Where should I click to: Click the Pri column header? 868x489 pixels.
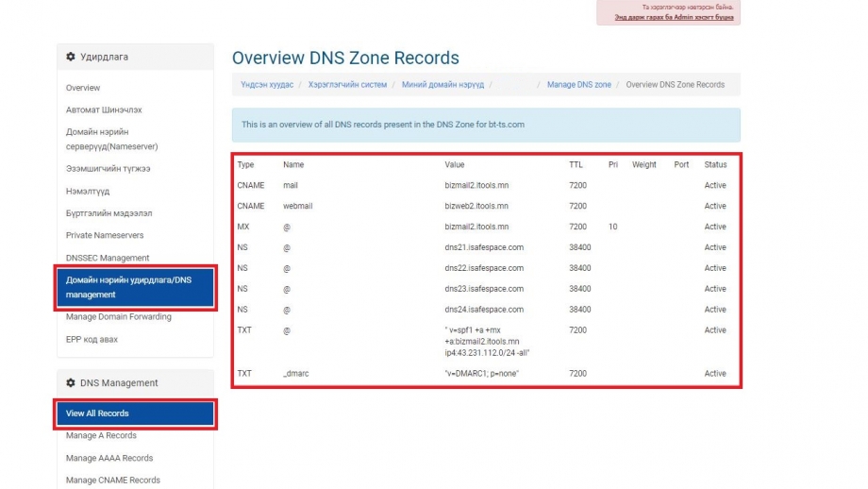pyautogui.click(x=613, y=164)
